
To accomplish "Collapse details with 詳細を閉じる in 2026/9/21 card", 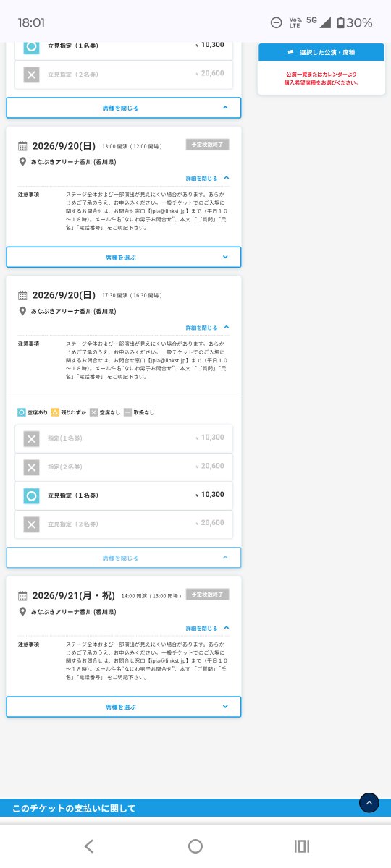I will [x=207, y=629].
